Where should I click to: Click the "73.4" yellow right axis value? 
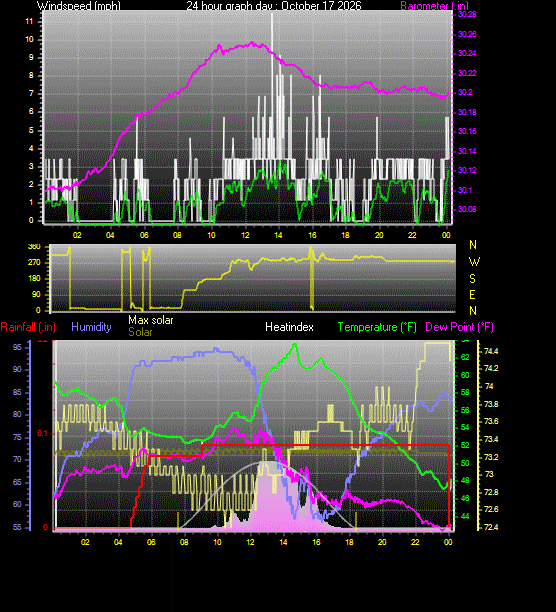click(491, 439)
